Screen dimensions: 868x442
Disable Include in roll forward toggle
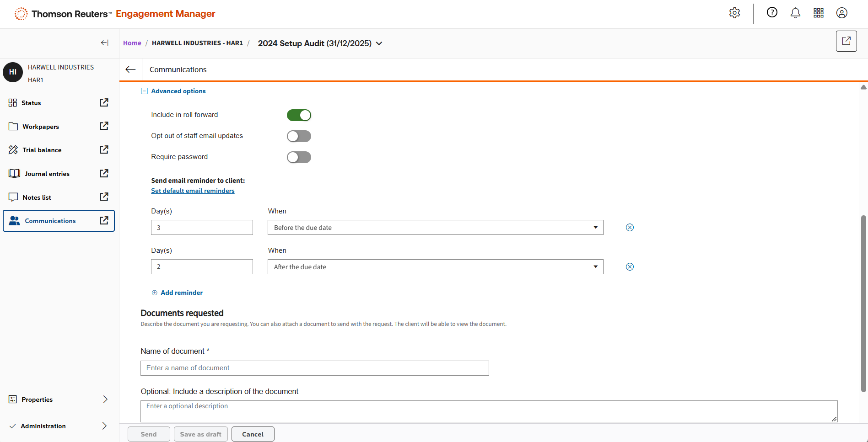point(299,115)
